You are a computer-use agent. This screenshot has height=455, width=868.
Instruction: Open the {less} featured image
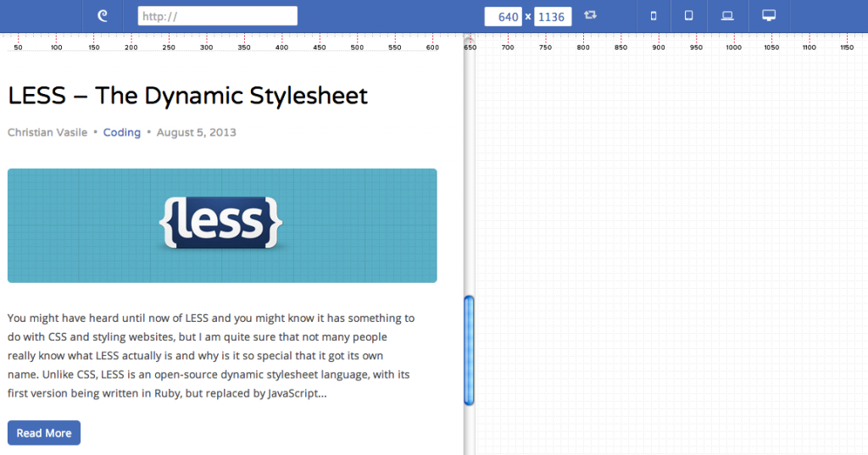point(222,226)
